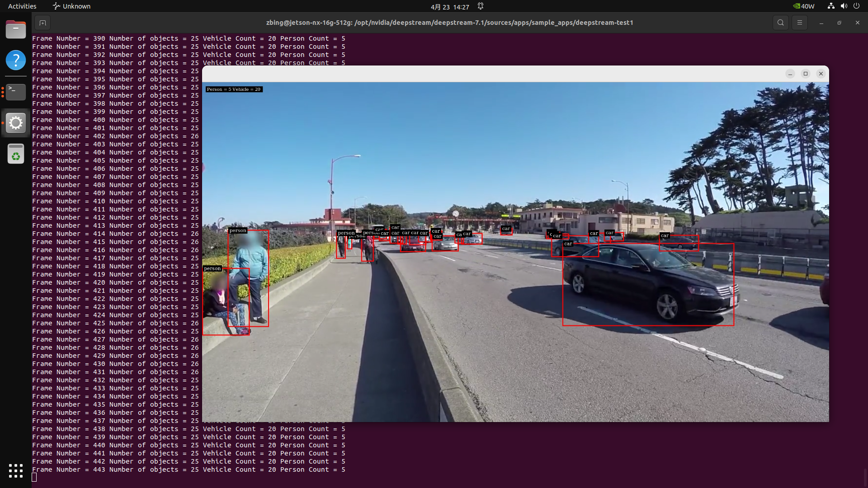Open Files from the dock
This screenshot has width=868, height=488.
(x=16, y=30)
